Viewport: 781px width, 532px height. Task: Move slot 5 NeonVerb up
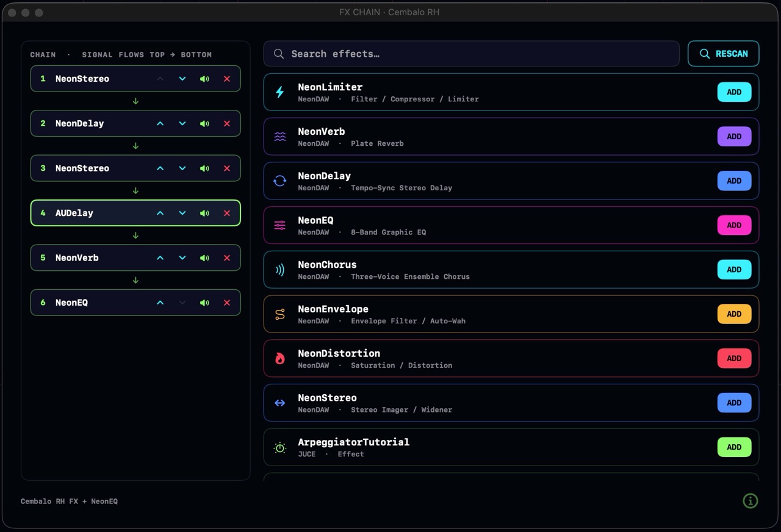[x=160, y=257]
